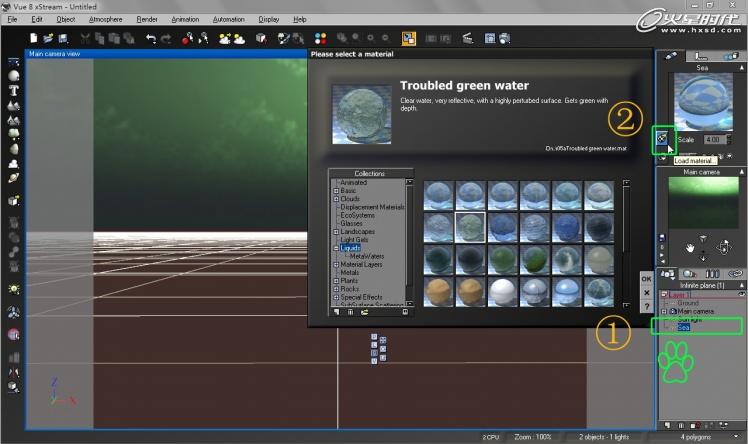Image resolution: width=748 pixels, height=444 pixels.
Task: Open the Animation menu
Action: (185, 20)
